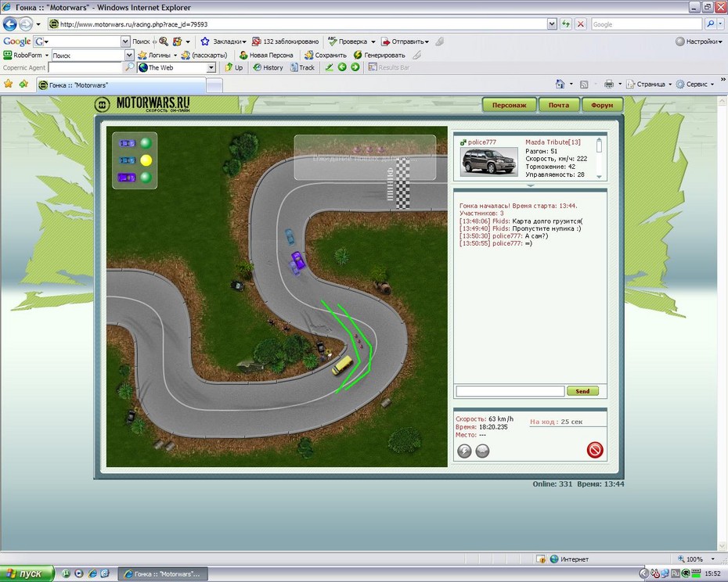The width and height of the screenshot is (728, 582).
Task: Open The Web search scope dropdown
Action: point(211,68)
